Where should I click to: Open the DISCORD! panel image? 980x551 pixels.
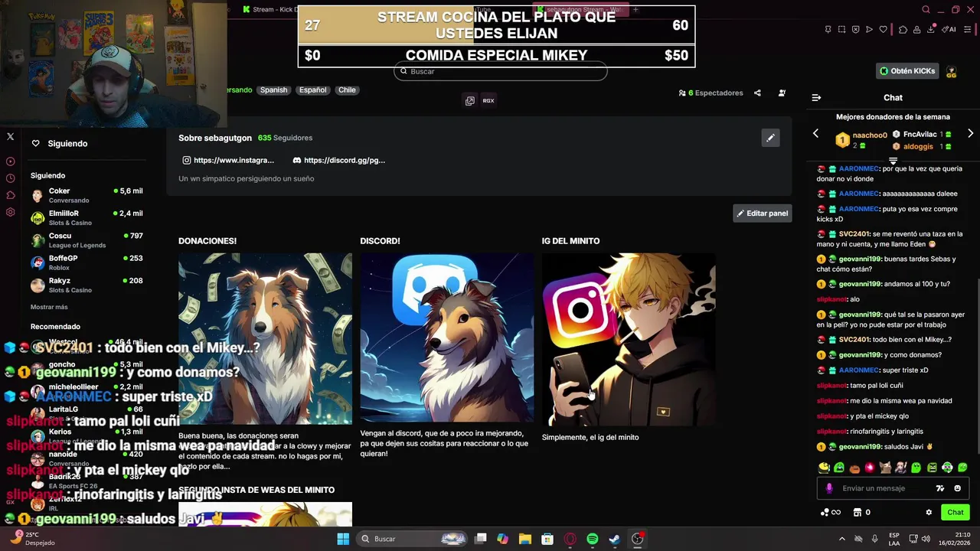tap(447, 338)
